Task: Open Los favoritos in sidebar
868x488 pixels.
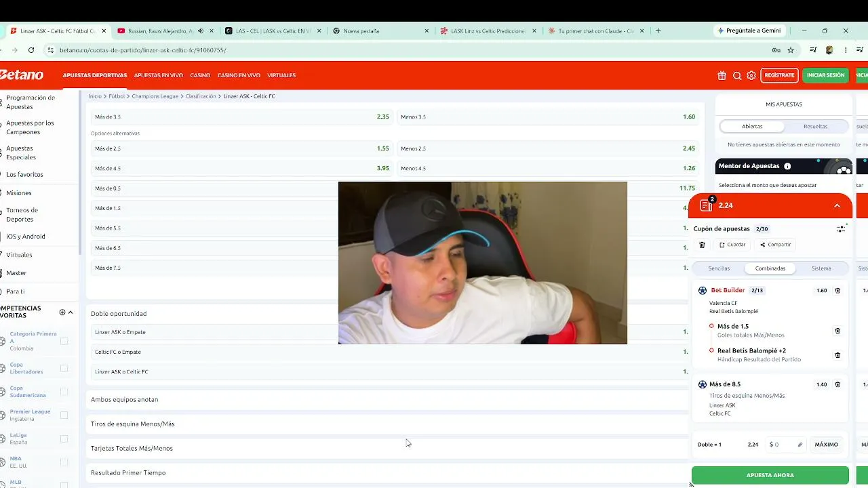Action: [24, 174]
